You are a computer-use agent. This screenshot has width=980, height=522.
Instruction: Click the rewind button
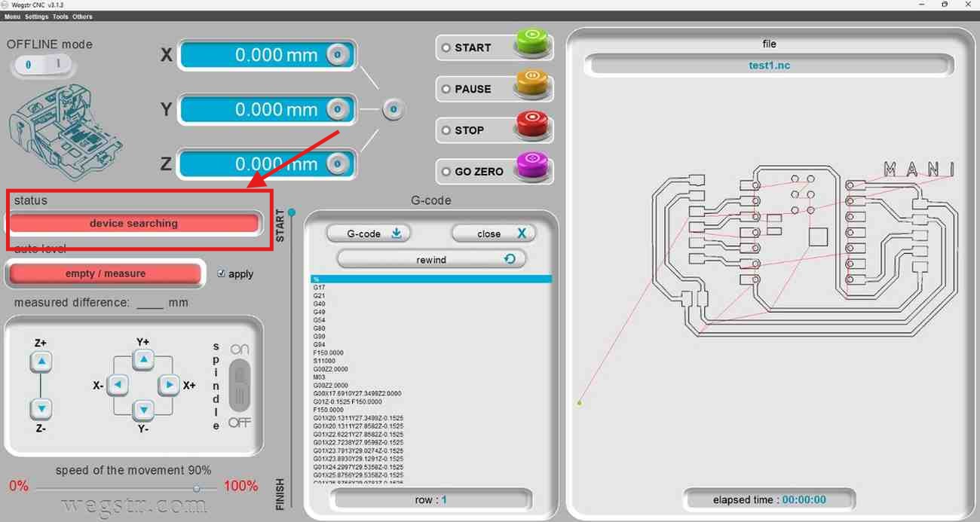click(x=431, y=259)
